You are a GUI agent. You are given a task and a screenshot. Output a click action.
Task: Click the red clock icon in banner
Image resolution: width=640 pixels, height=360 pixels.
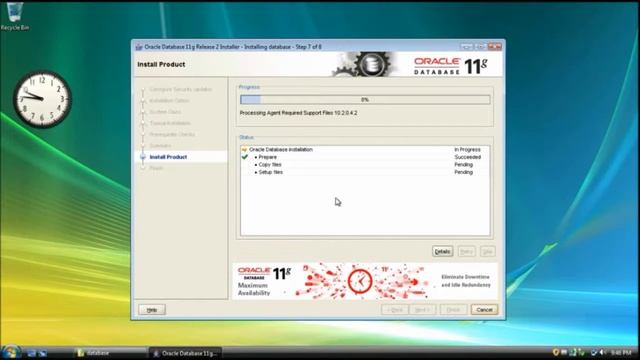[360, 281]
